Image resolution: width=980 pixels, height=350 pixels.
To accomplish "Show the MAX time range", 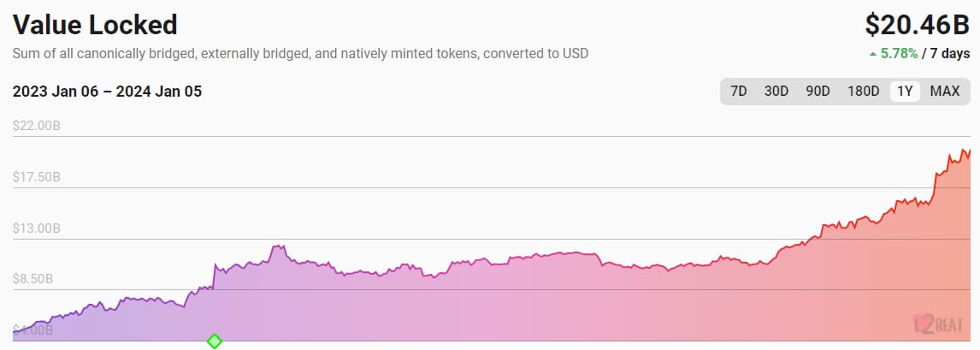I will click(x=944, y=92).
